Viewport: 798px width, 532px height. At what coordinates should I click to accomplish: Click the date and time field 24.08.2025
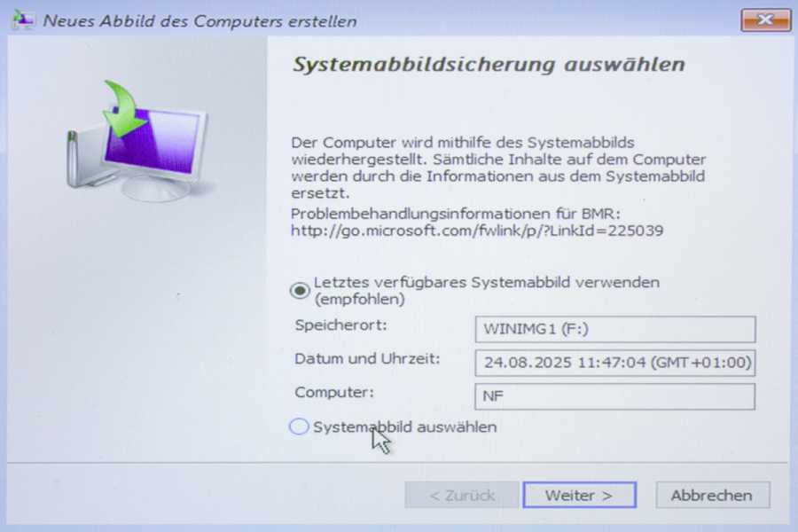pyautogui.click(x=614, y=363)
